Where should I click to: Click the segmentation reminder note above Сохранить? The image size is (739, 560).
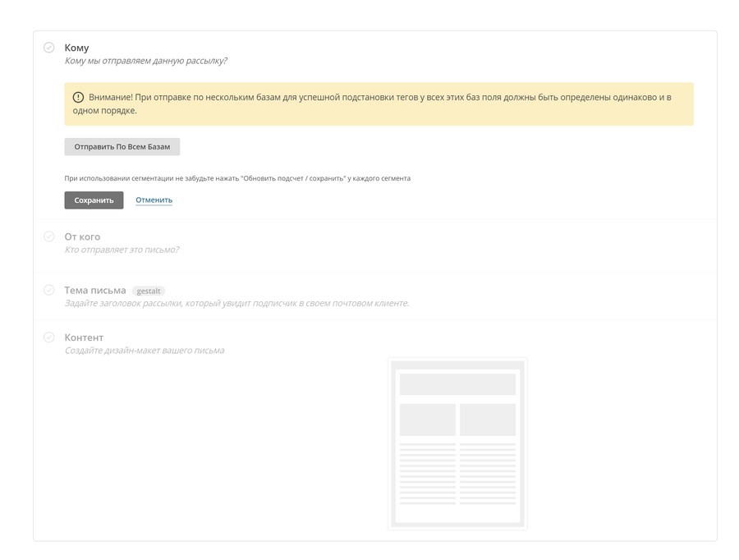pyautogui.click(x=237, y=178)
